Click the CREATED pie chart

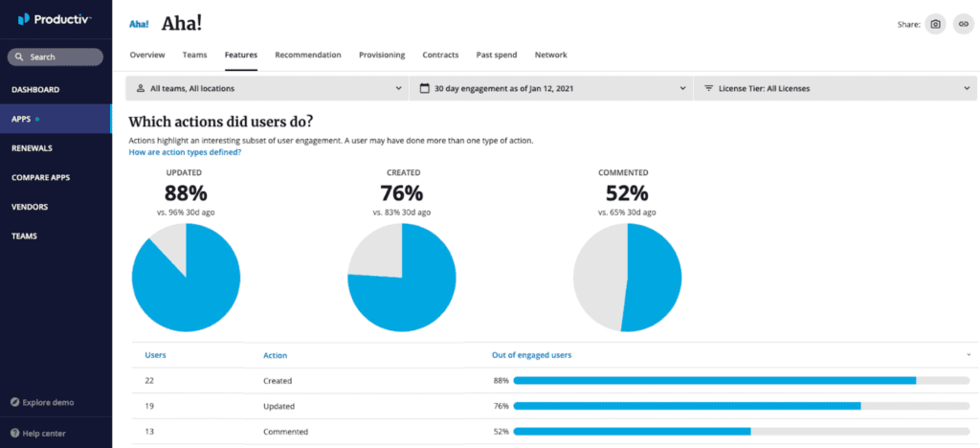tap(402, 278)
